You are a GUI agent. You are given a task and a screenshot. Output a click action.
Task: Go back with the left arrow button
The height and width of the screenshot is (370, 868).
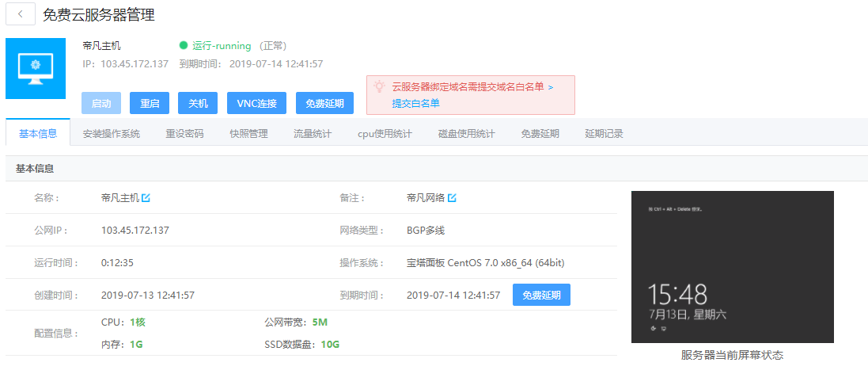point(21,13)
